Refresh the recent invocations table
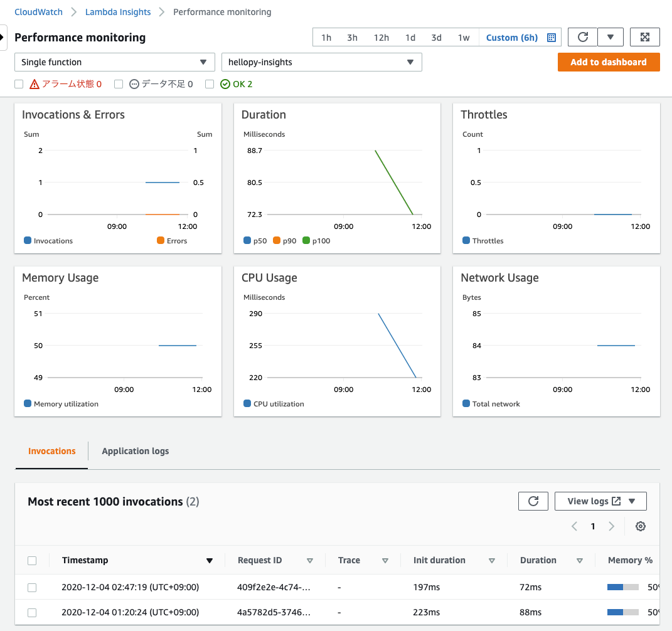 click(x=533, y=501)
